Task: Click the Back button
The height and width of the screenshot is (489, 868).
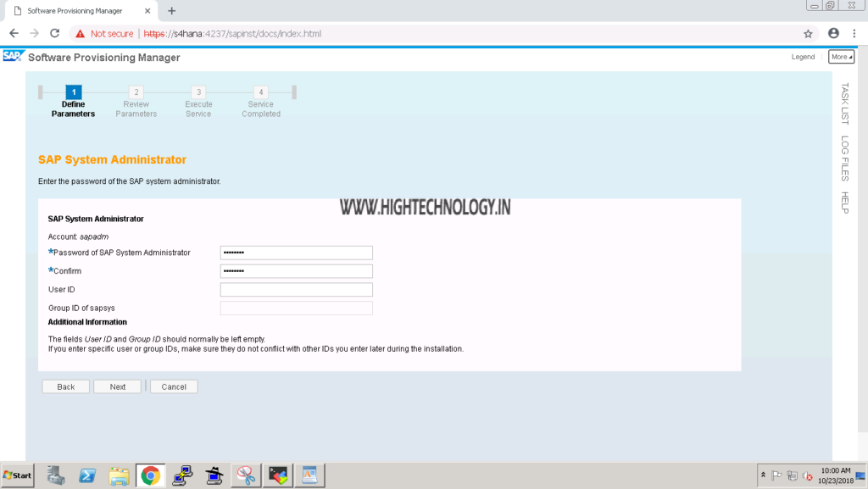Action: click(66, 386)
